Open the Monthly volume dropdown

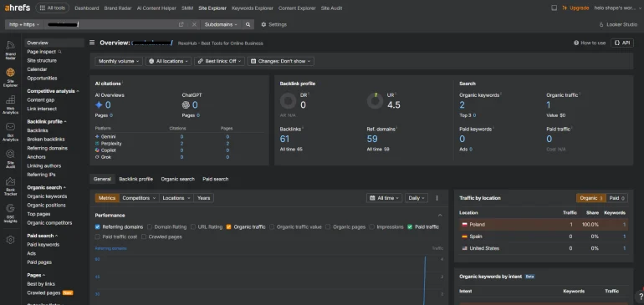(x=119, y=61)
